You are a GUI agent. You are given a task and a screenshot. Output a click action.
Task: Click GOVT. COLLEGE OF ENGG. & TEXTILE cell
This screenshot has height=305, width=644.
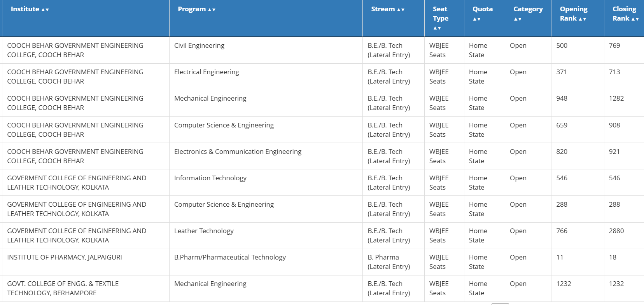pos(86,288)
